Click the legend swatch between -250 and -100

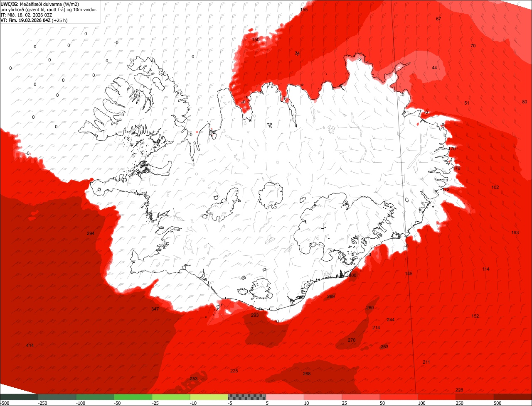57,397
